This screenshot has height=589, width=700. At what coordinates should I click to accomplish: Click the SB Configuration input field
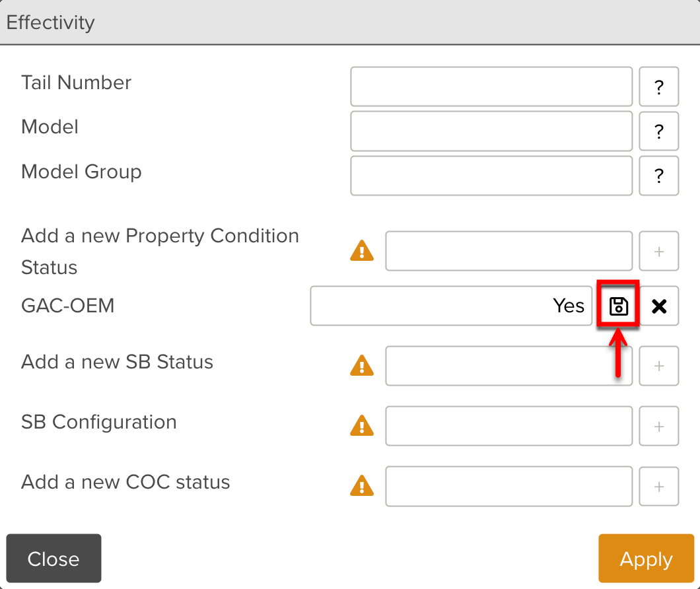[508, 426]
